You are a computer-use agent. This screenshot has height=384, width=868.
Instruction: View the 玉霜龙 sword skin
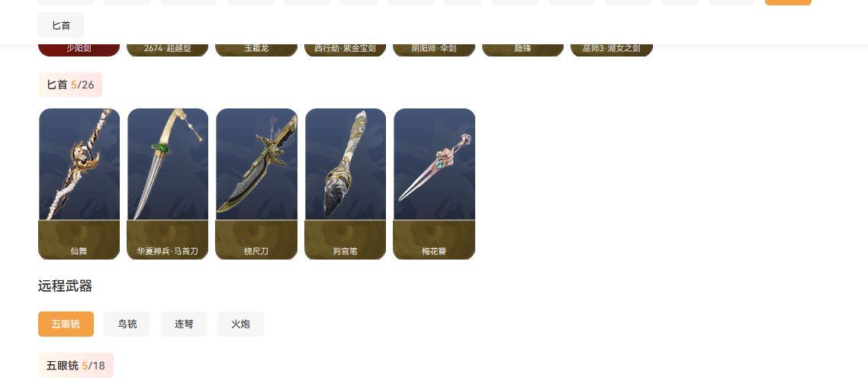coord(256,50)
